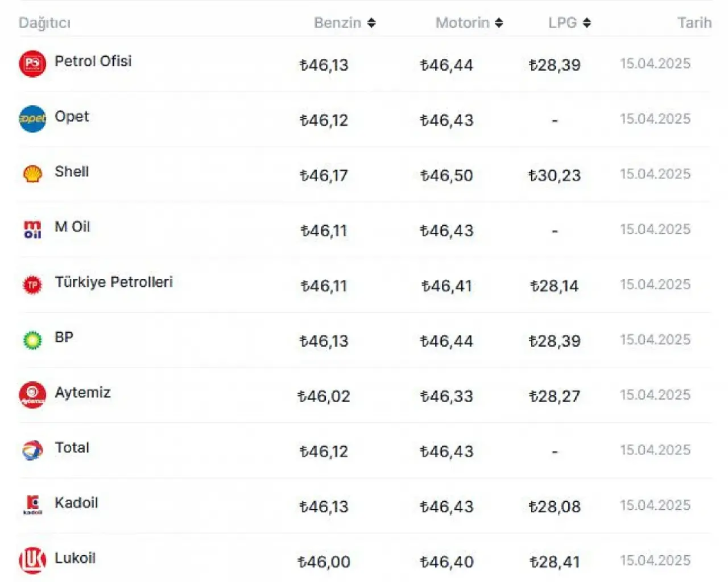
Task: Click the Petrol Ofisi logo icon
Action: click(x=32, y=64)
